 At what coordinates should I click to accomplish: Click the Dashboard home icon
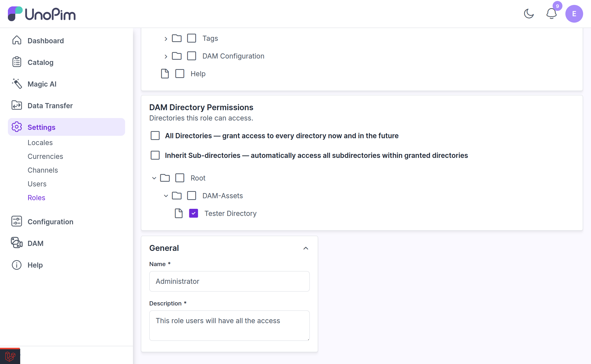17,41
